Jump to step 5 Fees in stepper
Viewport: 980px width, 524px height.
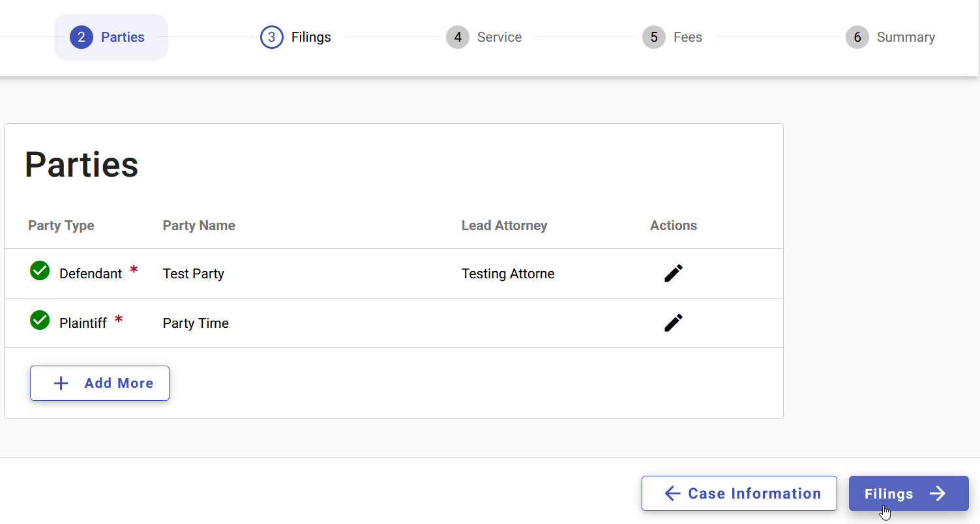[x=672, y=37]
